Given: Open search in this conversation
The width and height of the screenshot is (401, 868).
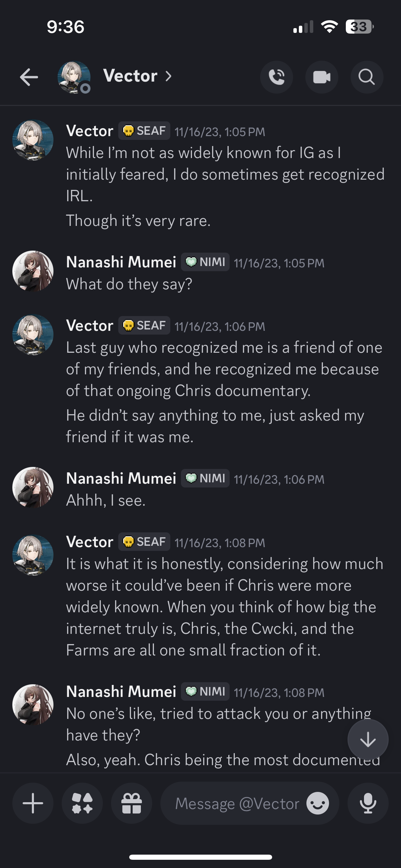Looking at the screenshot, I should pyautogui.click(x=367, y=77).
